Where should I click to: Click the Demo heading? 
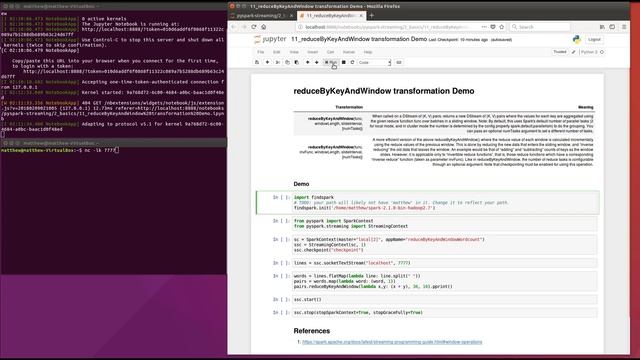301,184
